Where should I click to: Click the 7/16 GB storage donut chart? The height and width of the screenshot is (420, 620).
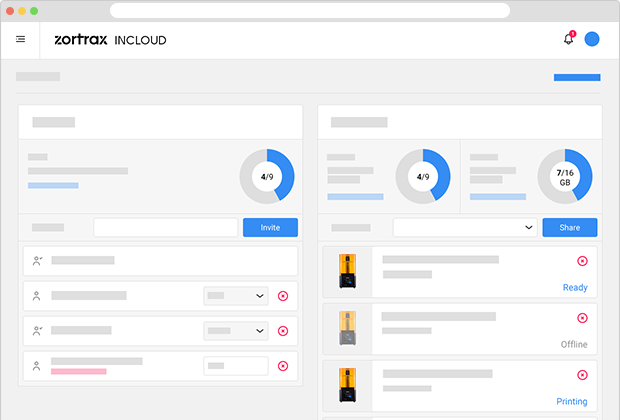coord(564,177)
